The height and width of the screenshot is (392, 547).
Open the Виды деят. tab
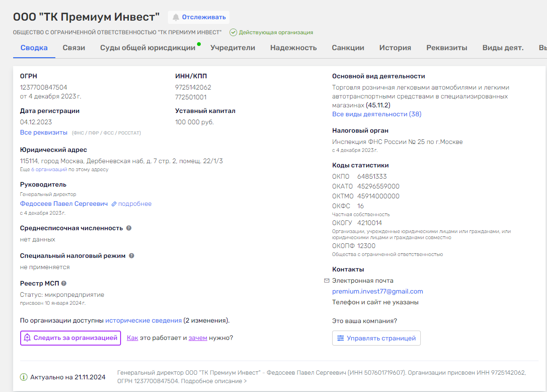503,48
